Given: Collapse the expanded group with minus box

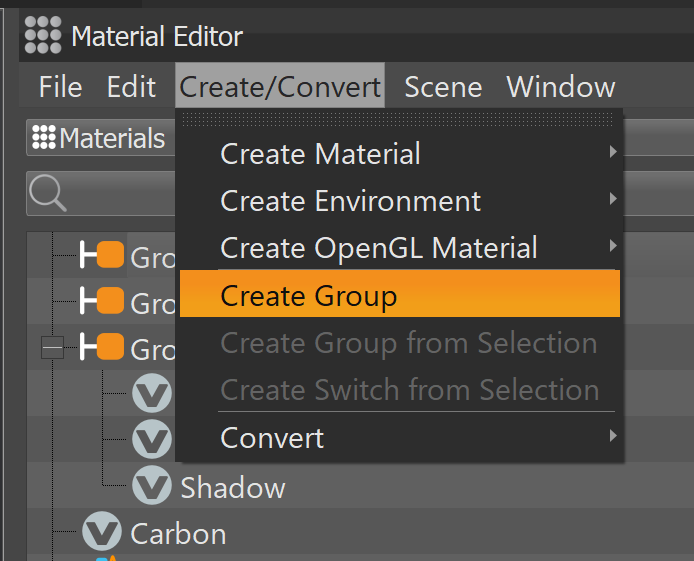Looking at the screenshot, I should coord(52,348).
